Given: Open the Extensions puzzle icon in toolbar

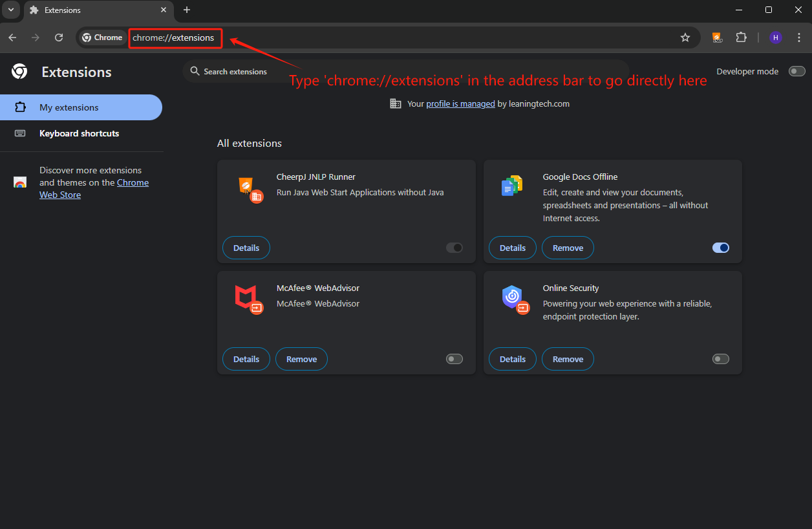Looking at the screenshot, I should tap(741, 38).
